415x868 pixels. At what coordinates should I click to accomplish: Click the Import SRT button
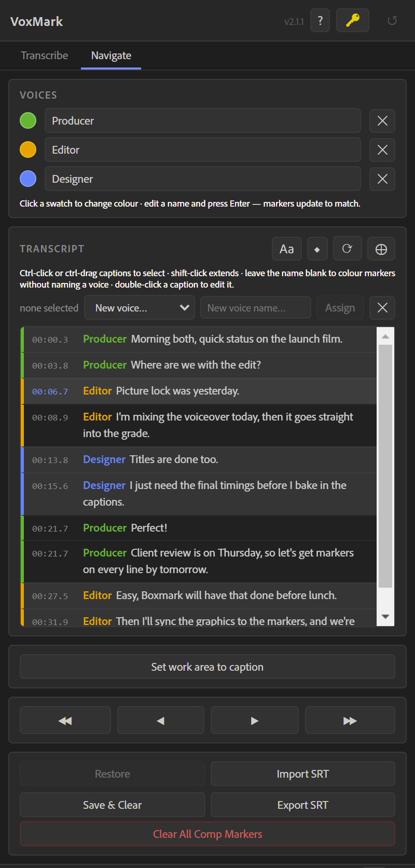(303, 774)
